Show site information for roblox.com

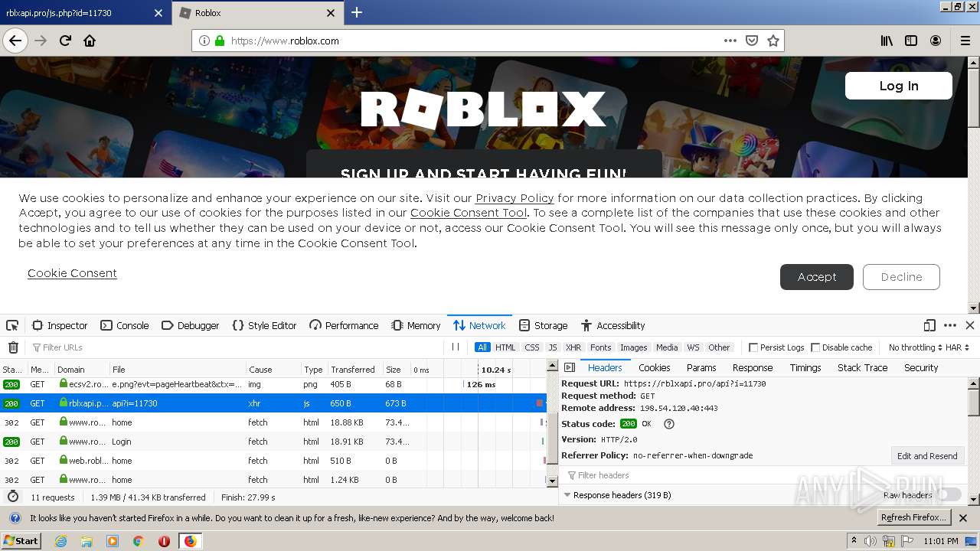coord(204,41)
